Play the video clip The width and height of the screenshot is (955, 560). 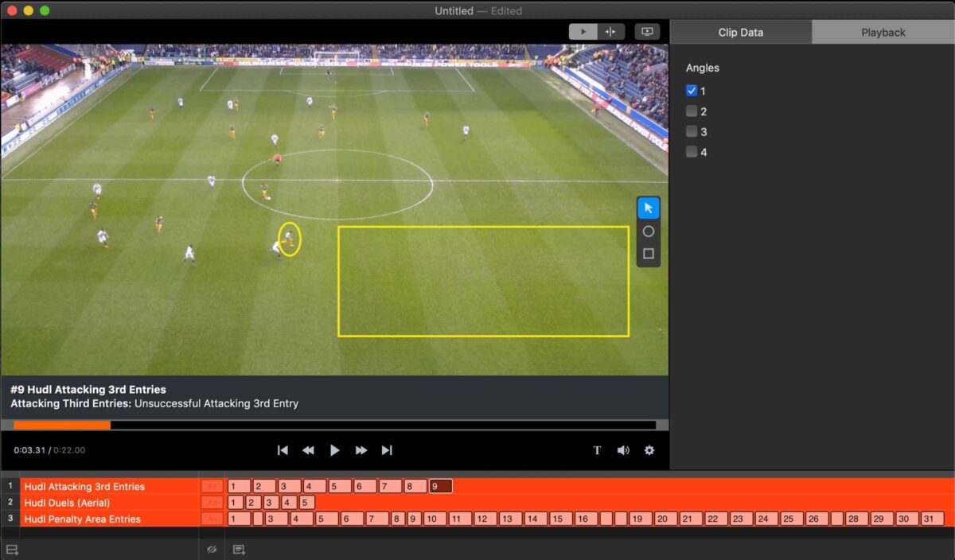334,450
